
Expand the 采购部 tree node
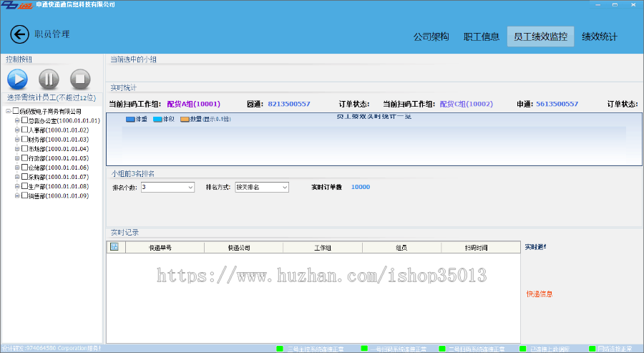coord(17,177)
